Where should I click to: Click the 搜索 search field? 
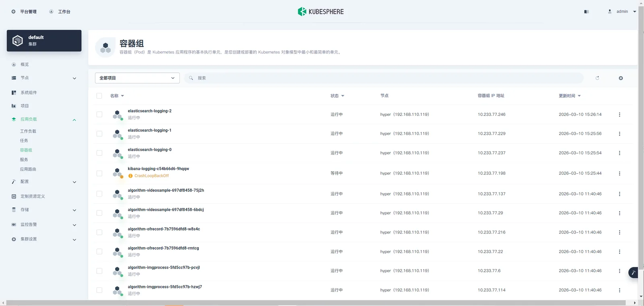click(x=384, y=78)
